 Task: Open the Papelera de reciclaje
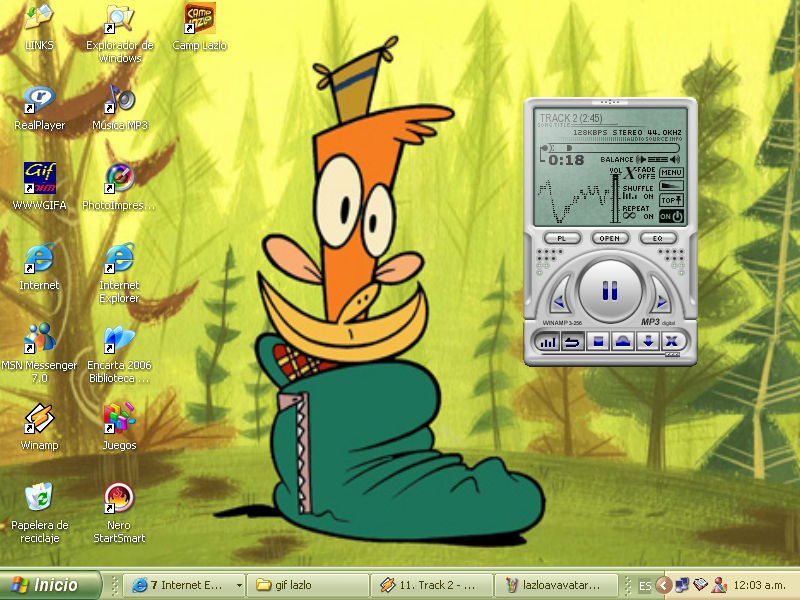coord(39,513)
